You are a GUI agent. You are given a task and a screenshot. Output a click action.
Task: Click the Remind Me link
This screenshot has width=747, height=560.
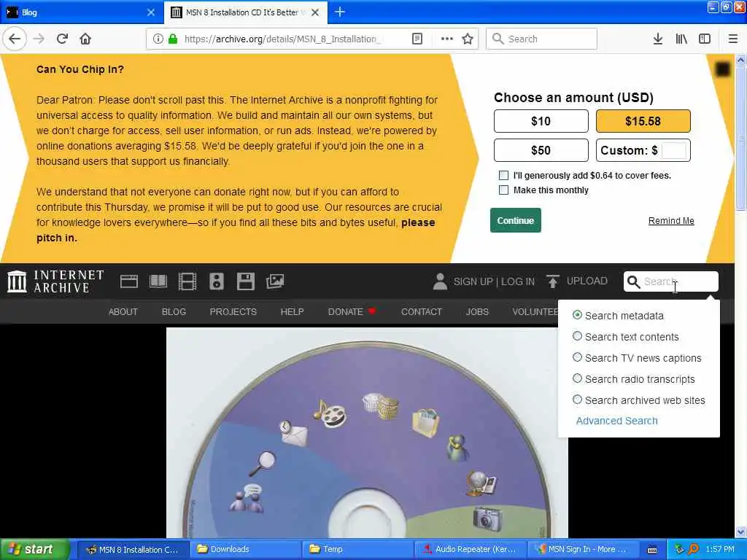[x=671, y=220]
